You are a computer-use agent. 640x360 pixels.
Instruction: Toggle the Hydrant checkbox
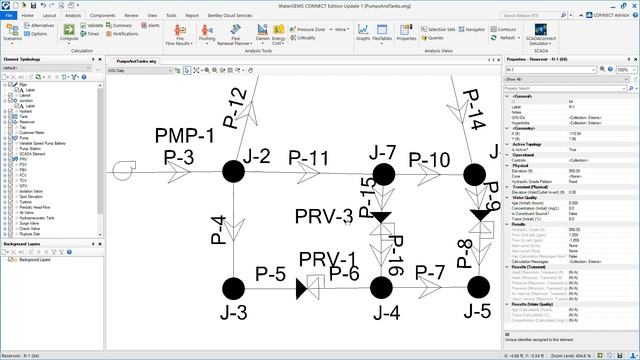[x=11, y=111]
